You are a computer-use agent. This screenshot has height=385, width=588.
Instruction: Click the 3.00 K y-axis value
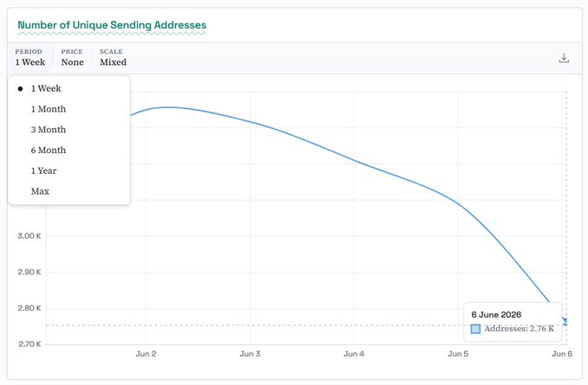coord(29,236)
